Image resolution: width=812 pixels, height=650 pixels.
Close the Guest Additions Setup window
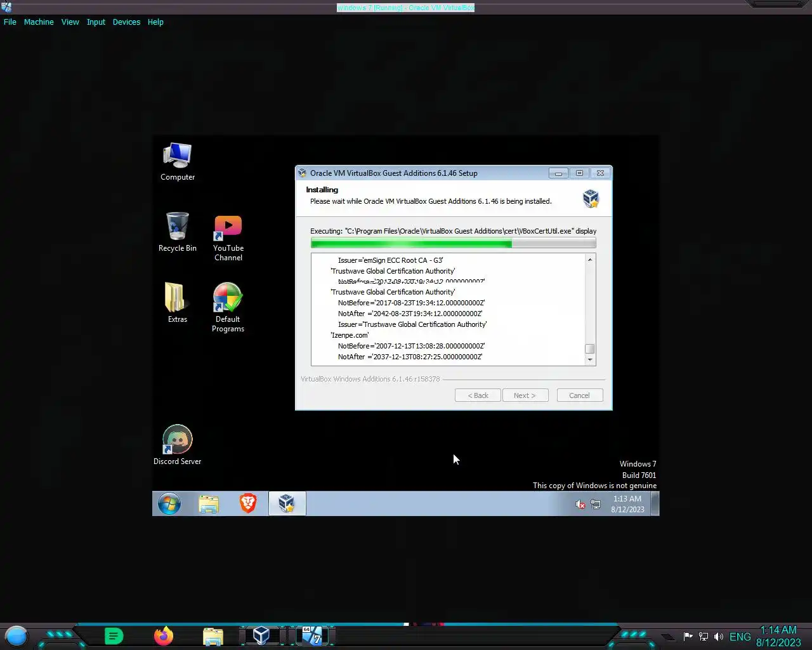tap(601, 173)
